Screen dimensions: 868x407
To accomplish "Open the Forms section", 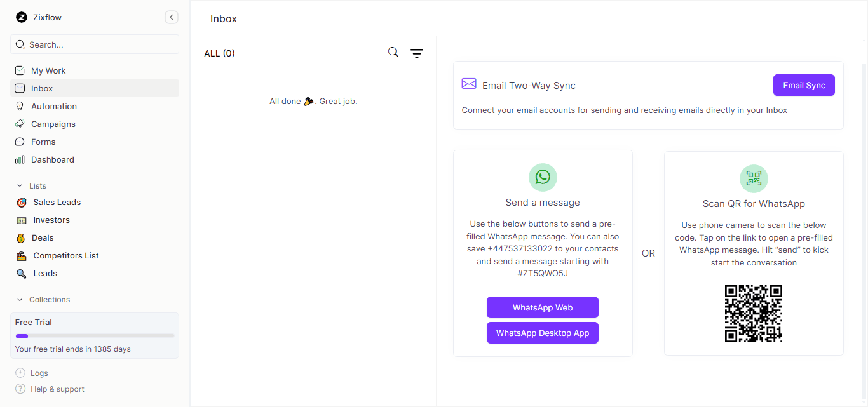I will [x=44, y=142].
